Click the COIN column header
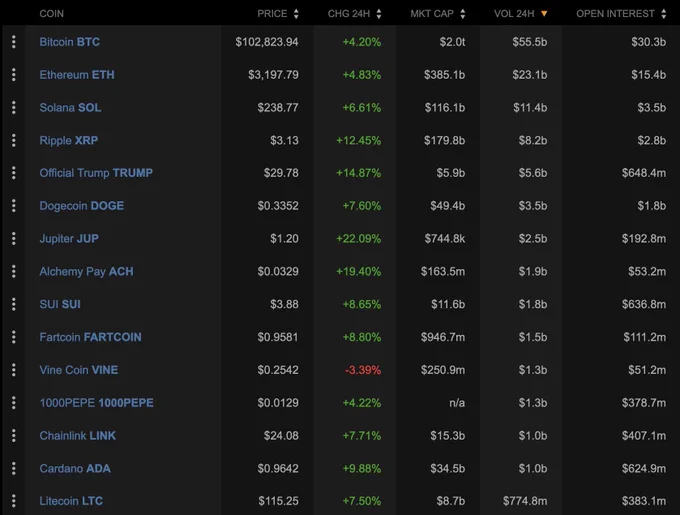 (x=52, y=14)
